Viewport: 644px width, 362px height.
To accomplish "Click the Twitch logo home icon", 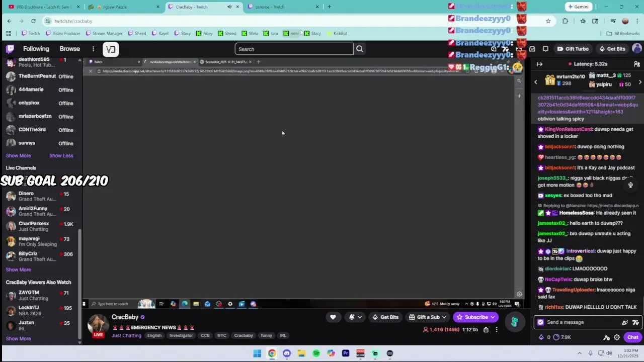I will (x=10, y=49).
